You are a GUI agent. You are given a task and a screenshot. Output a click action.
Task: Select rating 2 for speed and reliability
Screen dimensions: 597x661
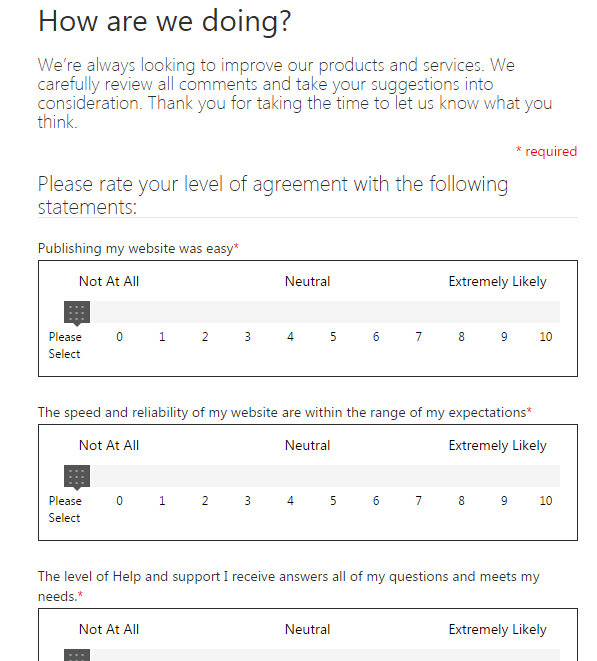tap(205, 500)
